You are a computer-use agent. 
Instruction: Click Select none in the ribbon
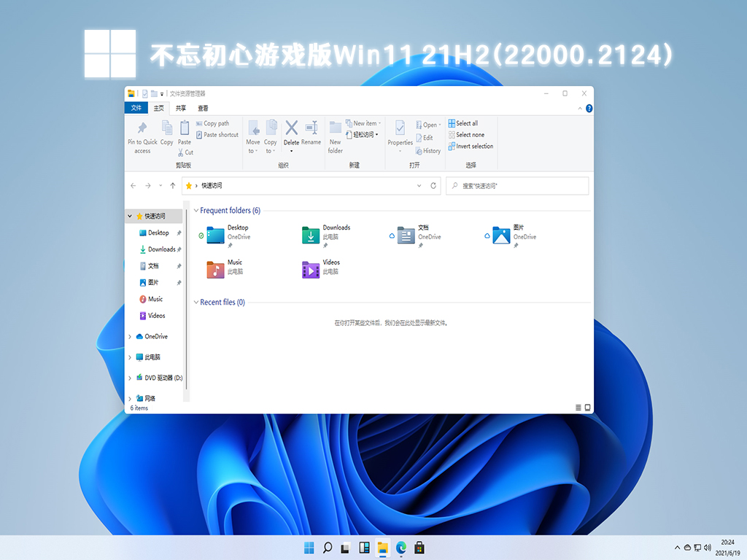[x=468, y=134]
